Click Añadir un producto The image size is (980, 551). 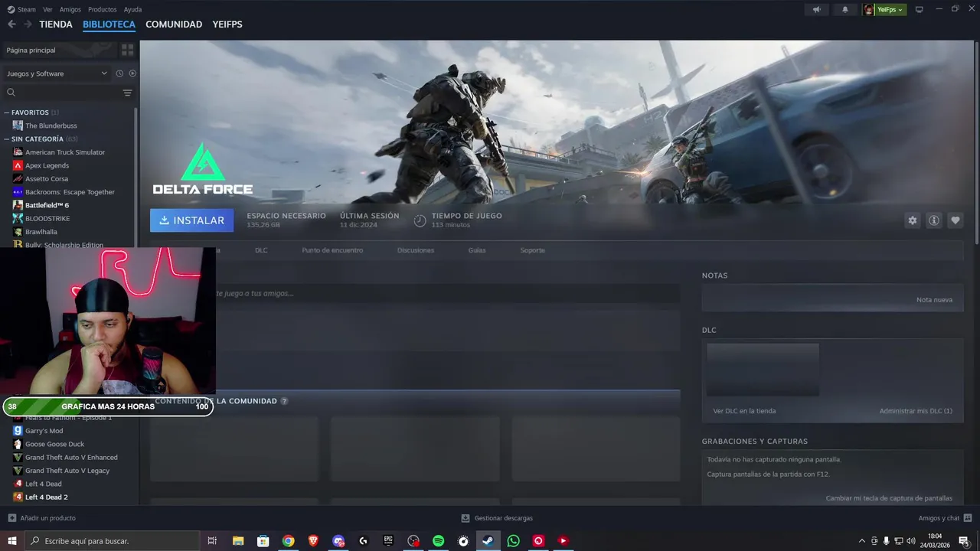42,518
